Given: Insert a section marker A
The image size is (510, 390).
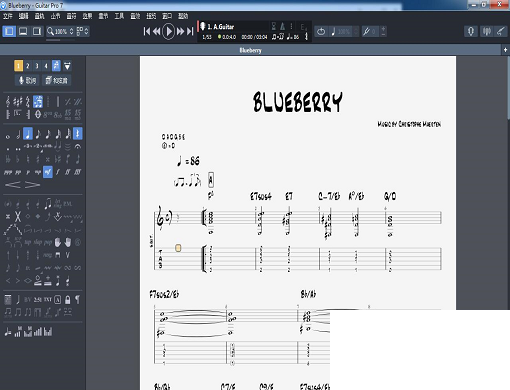Looking at the screenshot, I should click(x=58, y=300).
